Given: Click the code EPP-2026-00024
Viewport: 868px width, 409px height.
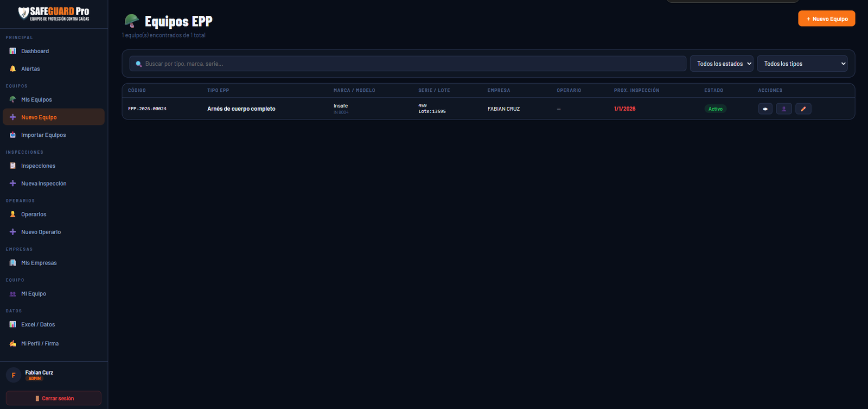Looking at the screenshot, I should click(x=147, y=109).
